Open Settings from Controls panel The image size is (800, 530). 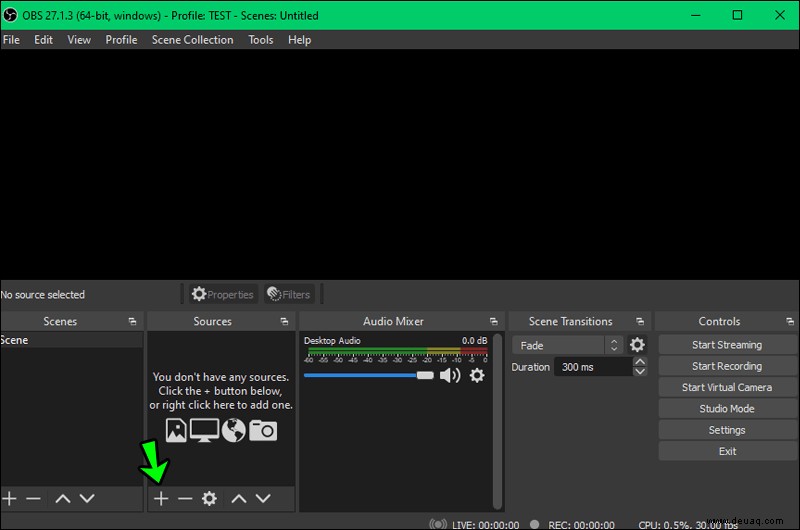pos(727,430)
